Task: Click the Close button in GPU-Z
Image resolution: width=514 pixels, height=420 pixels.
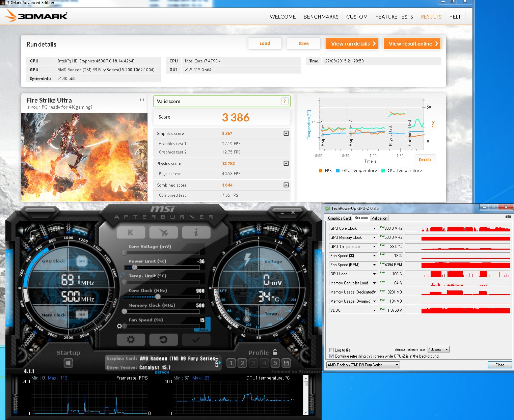Action: point(500,365)
